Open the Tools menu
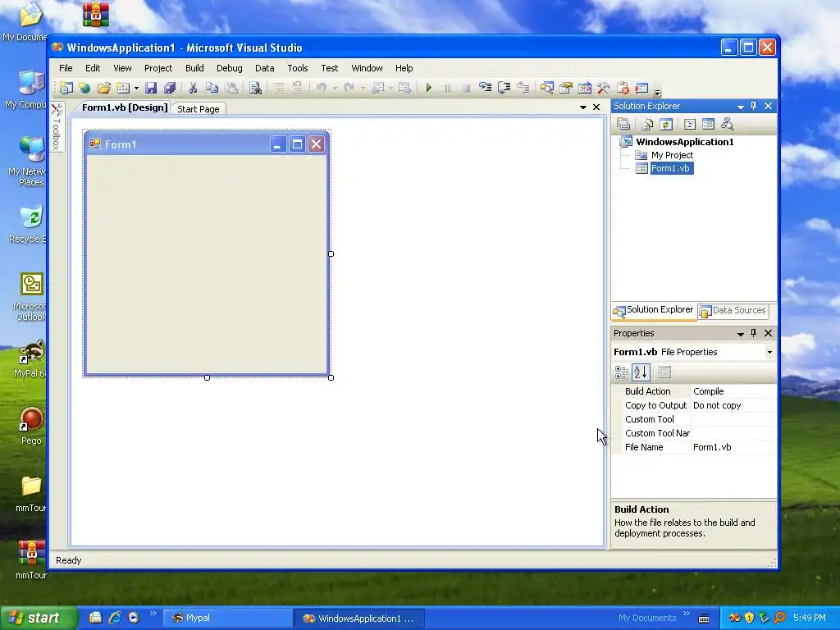Screen dimensions: 840x630 (297, 68)
